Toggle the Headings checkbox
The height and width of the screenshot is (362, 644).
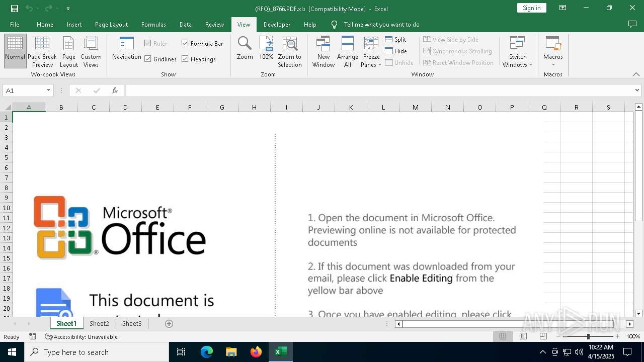pos(199,59)
